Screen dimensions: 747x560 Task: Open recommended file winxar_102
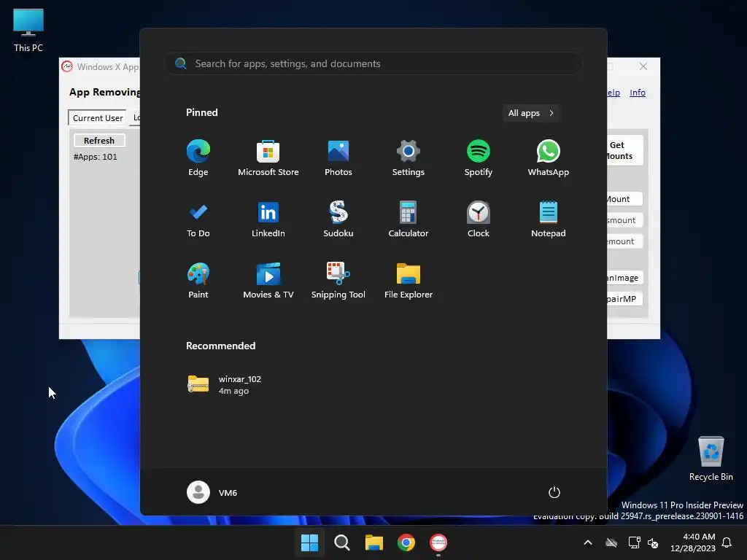click(x=225, y=385)
